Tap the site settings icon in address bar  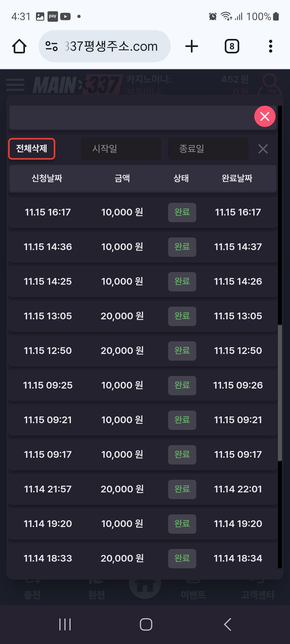[x=52, y=46]
